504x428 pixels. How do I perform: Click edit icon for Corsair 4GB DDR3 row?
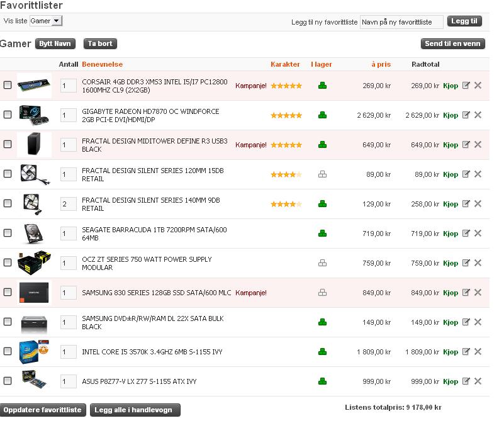[466, 85]
